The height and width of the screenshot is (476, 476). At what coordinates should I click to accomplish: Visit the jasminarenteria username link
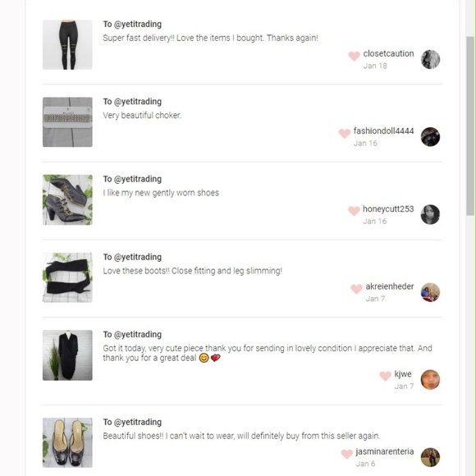tap(385, 451)
